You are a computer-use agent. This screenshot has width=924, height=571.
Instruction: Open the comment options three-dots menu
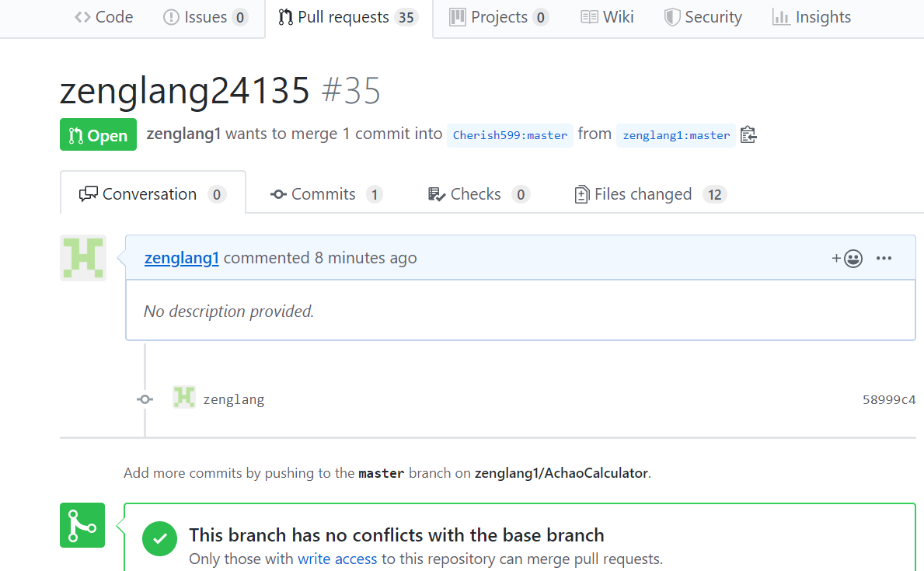coord(884,258)
